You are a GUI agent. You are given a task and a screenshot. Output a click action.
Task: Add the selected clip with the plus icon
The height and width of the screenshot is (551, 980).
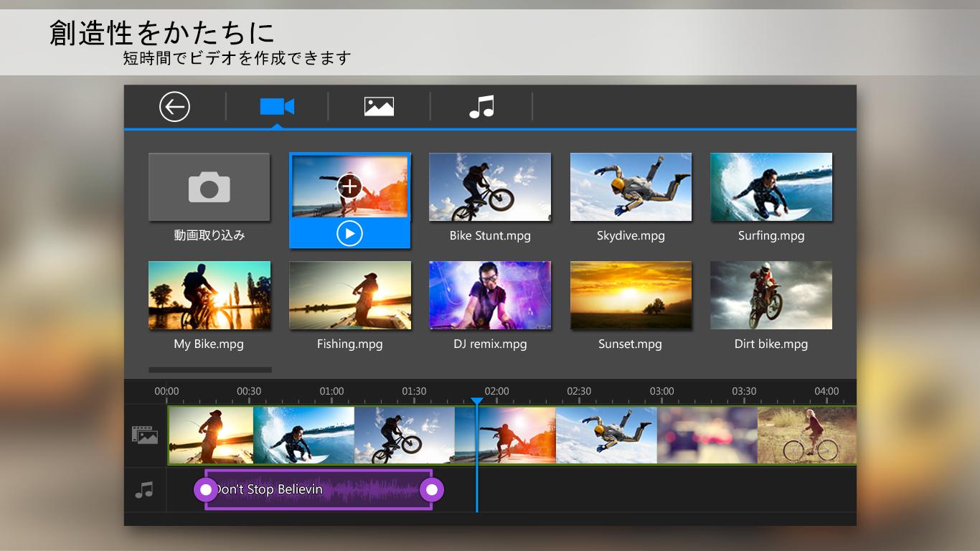pos(349,187)
